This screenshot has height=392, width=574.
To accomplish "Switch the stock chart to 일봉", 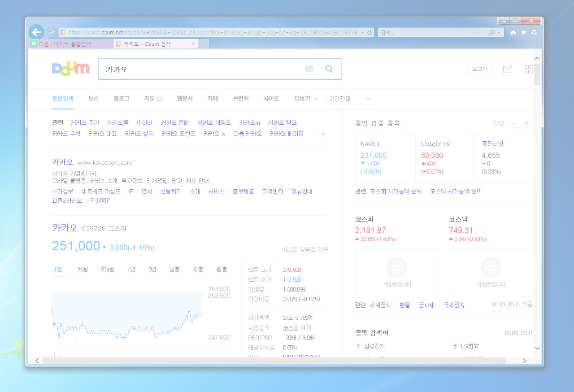I will [x=174, y=269].
